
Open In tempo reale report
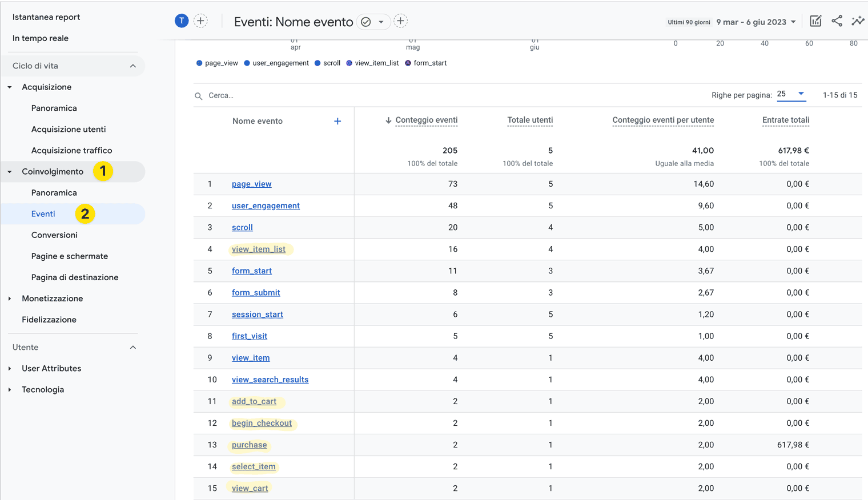pyautogui.click(x=41, y=38)
